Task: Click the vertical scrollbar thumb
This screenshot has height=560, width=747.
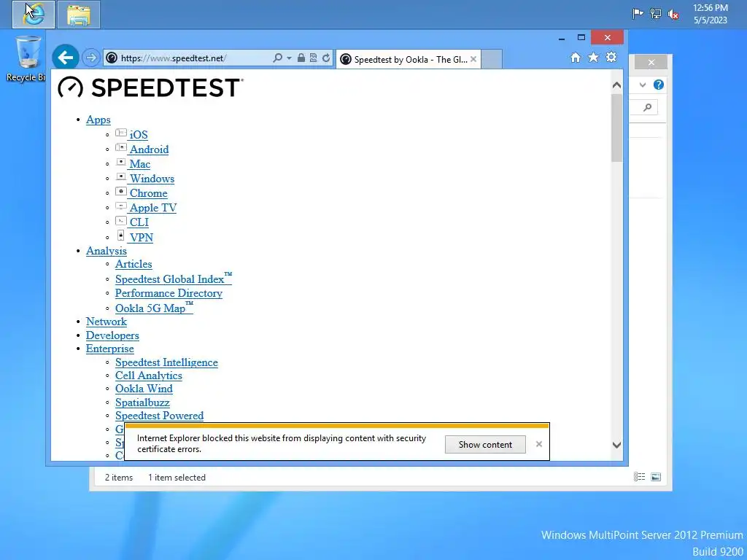Action: [616, 128]
